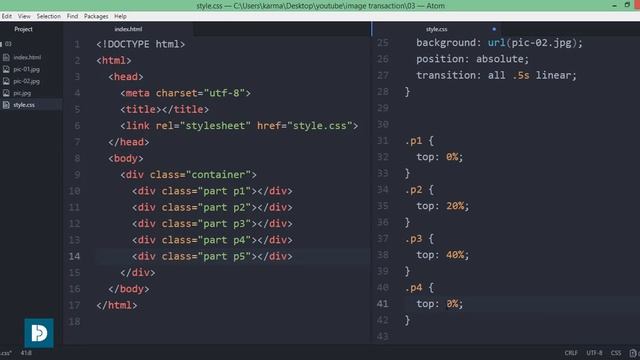The height and width of the screenshot is (360, 640).
Task: Click the link rel="stylesheet" line
Action: point(239,126)
